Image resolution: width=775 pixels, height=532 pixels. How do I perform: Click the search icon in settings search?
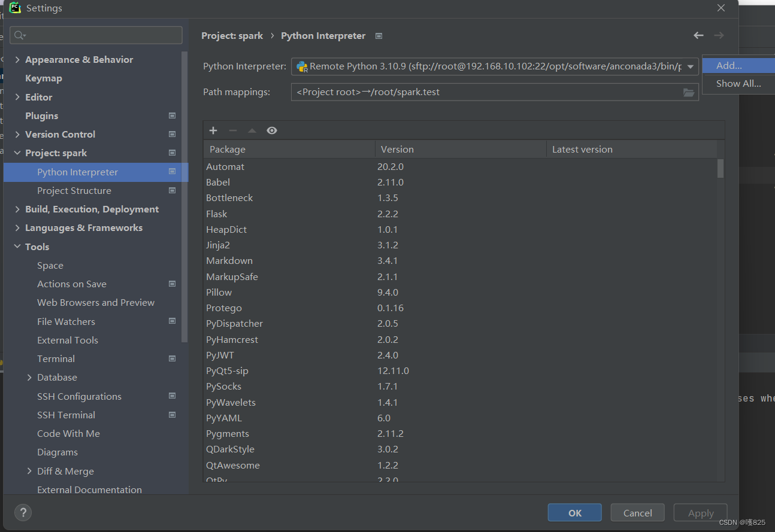click(20, 35)
